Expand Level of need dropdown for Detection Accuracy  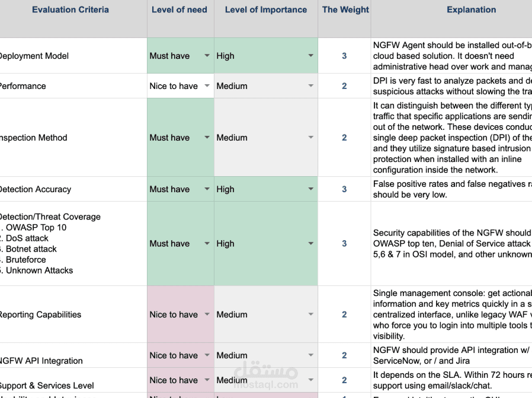(207, 189)
